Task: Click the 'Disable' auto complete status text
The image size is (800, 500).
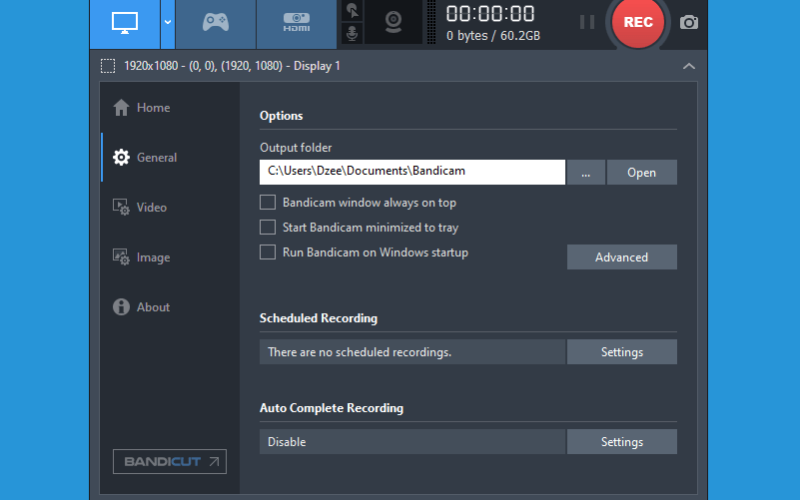Action: (287, 442)
